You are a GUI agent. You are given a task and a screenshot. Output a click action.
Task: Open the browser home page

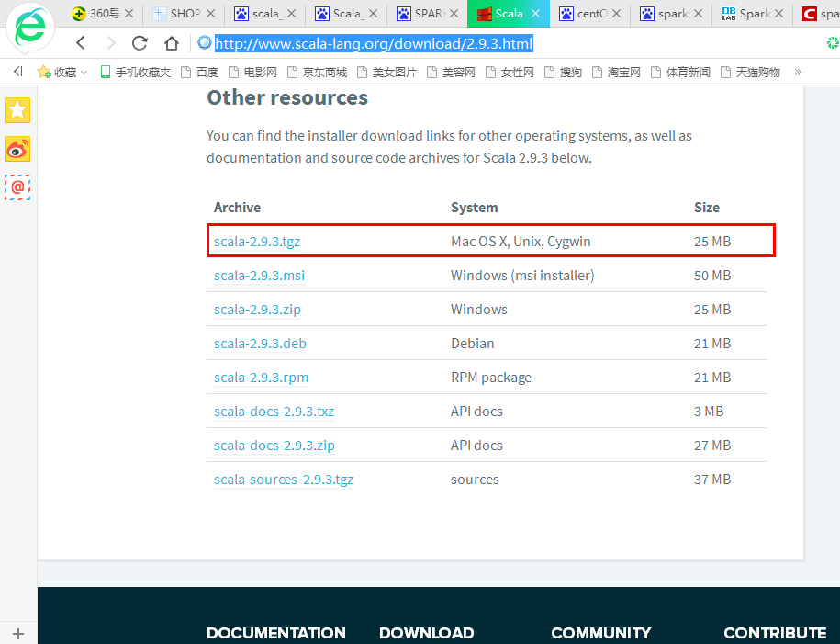pos(172,43)
